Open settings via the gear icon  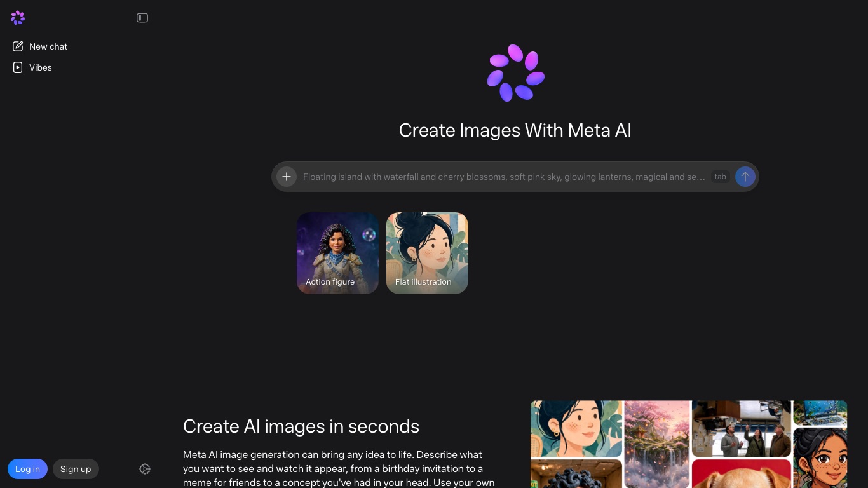coord(145,469)
